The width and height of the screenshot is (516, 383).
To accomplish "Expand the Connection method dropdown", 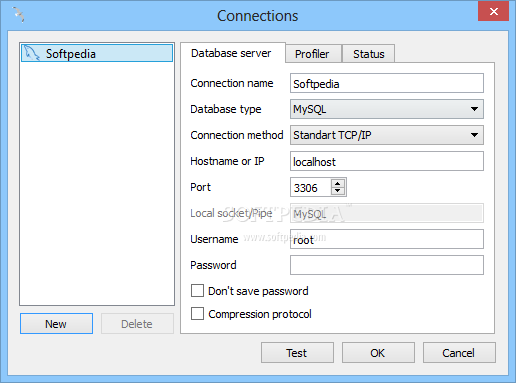I will tap(387, 135).
